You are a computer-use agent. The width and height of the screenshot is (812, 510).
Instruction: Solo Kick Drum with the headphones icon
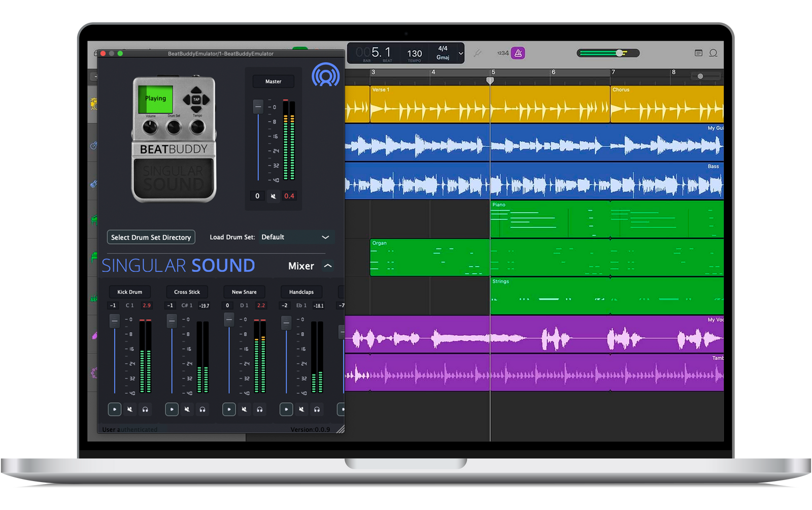tap(145, 409)
